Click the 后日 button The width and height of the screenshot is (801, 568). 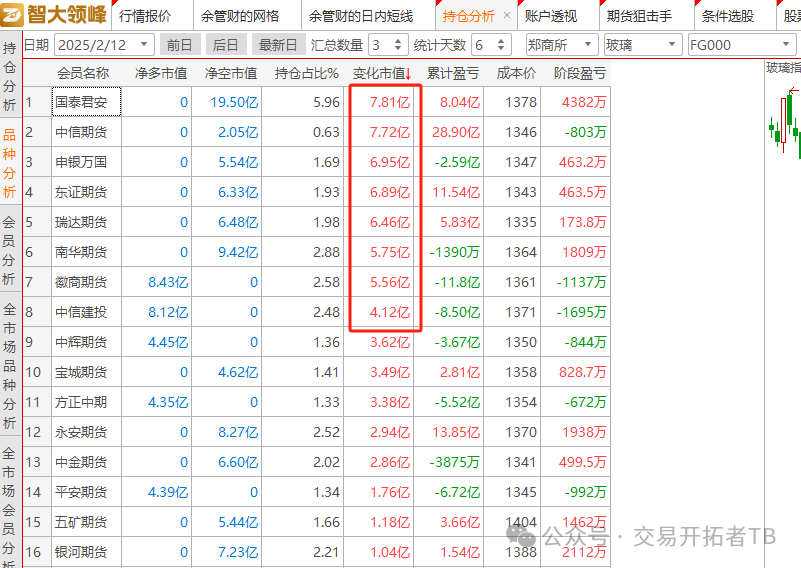[225, 45]
